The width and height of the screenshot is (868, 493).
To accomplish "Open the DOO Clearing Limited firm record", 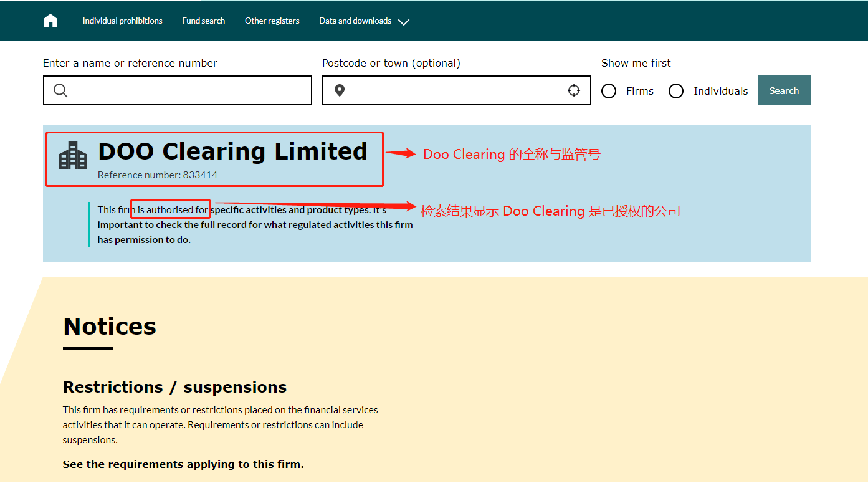I will click(232, 151).
